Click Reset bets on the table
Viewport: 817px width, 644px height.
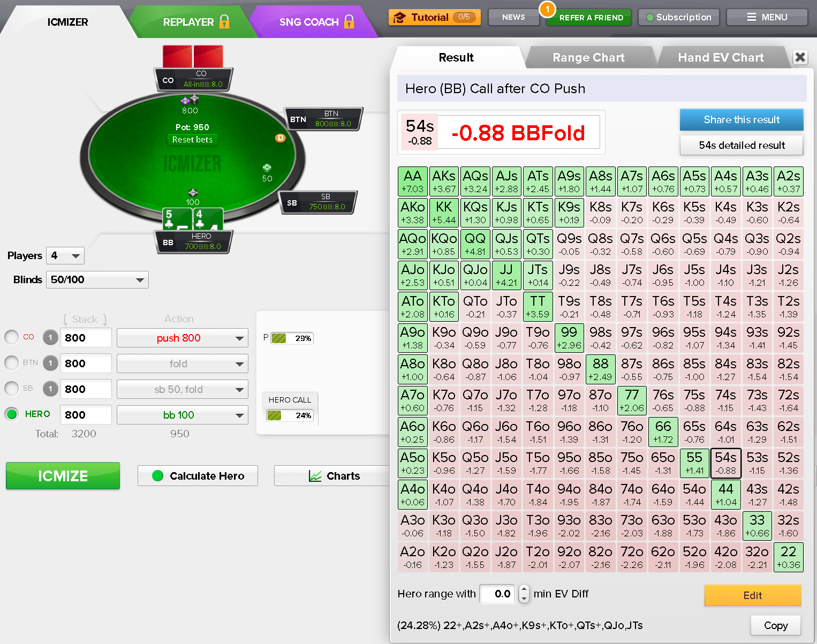tap(192, 140)
